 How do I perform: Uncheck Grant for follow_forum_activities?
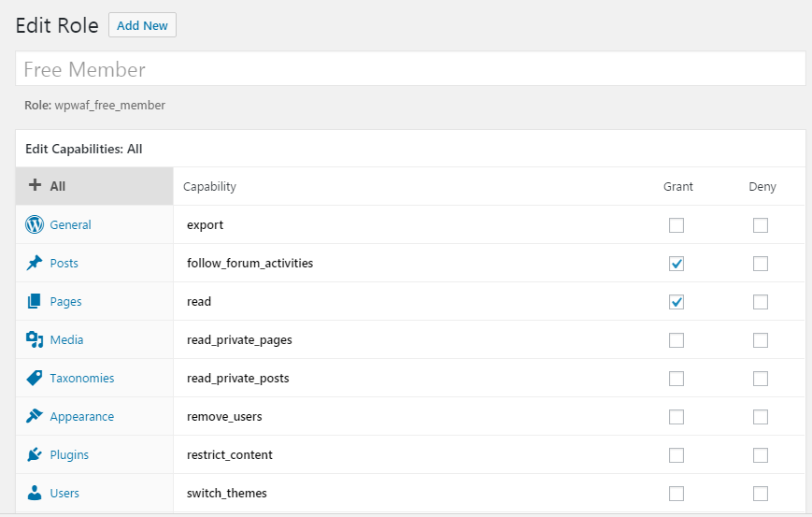[x=677, y=264]
